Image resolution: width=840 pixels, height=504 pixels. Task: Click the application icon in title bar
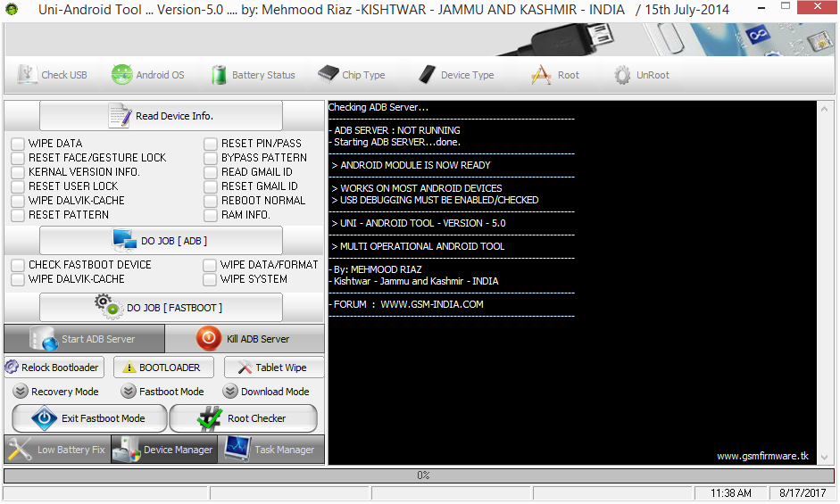coord(12,9)
